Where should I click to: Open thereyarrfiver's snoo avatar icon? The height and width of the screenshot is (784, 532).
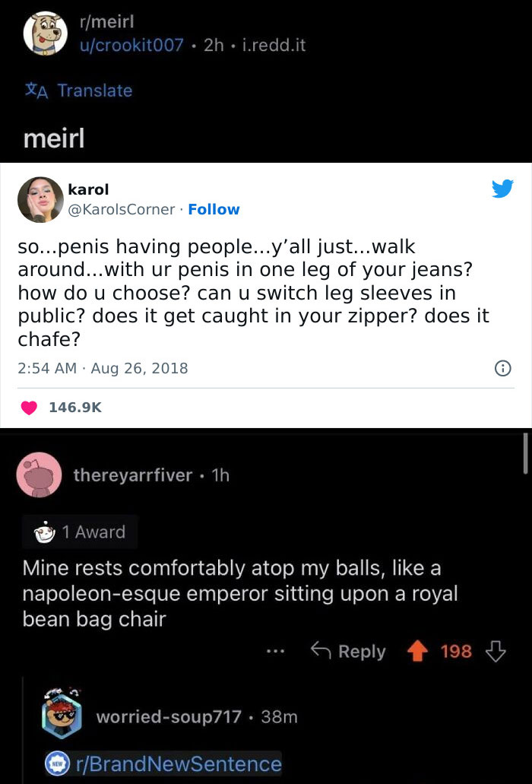click(x=39, y=475)
